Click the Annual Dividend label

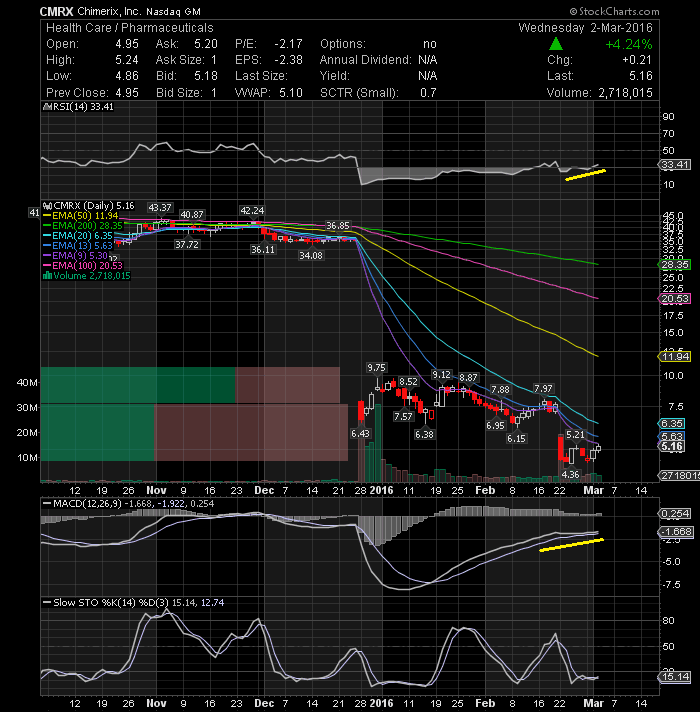pyautogui.click(x=365, y=60)
